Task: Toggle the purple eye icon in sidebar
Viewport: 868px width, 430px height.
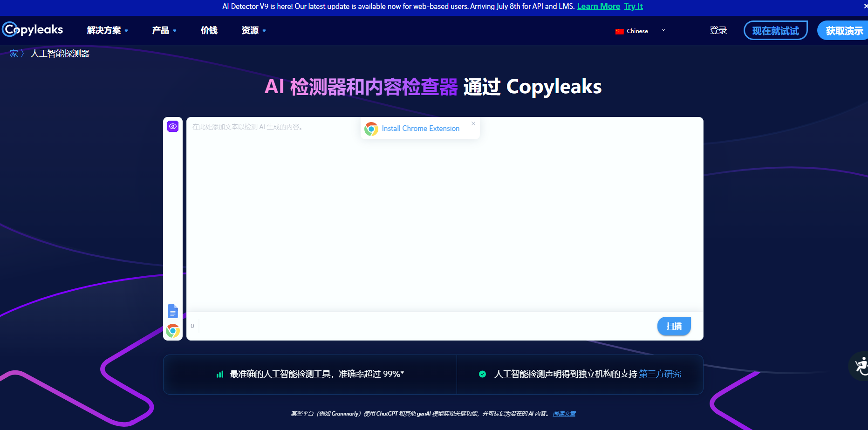Action: click(173, 126)
